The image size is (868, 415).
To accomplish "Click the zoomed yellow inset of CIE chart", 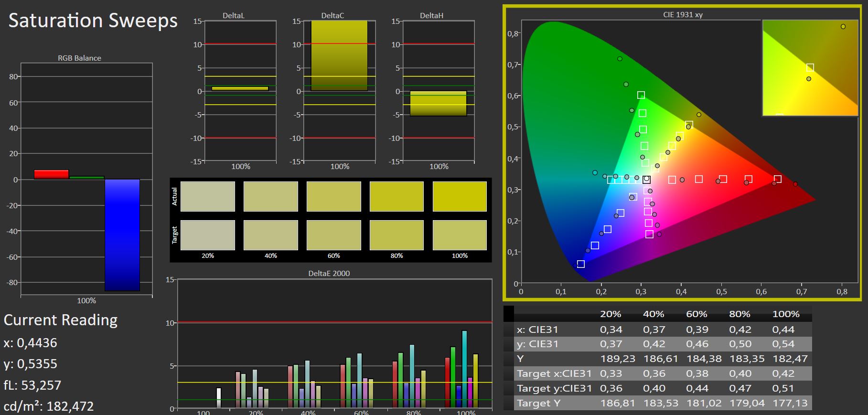I will click(x=810, y=68).
